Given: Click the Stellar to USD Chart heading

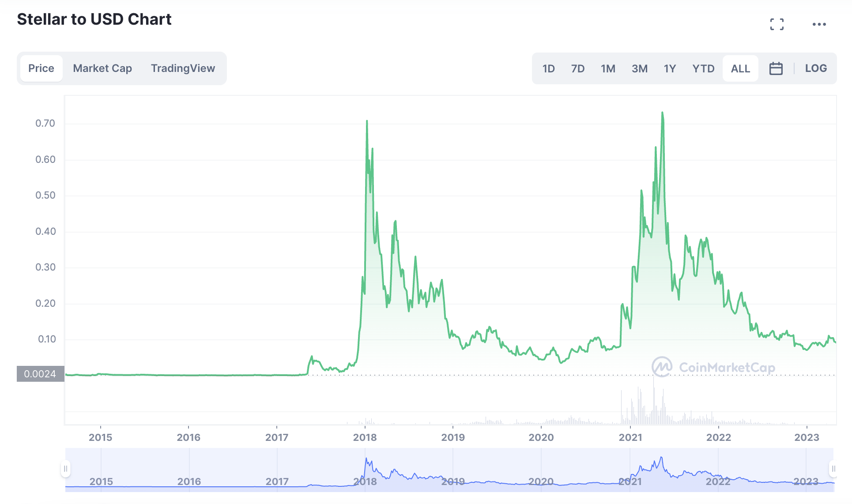Looking at the screenshot, I should [x=94, y=19].
